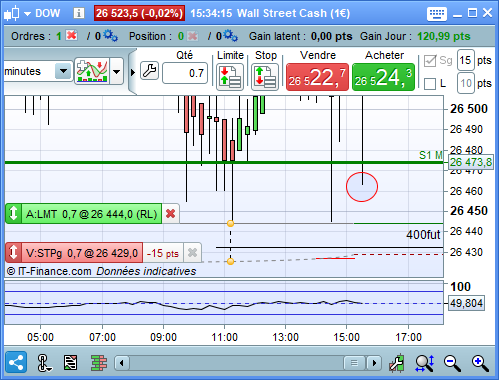Click the Limite order icon

click(230, 77)
